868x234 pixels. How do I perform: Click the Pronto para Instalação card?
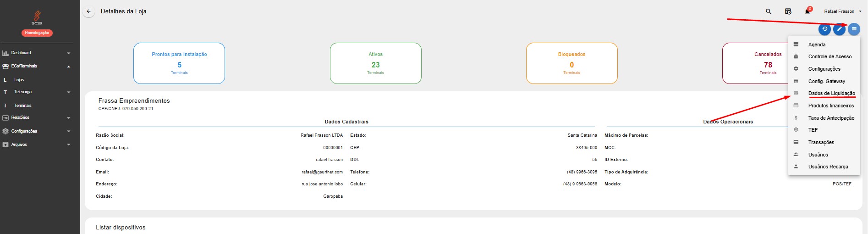(x=179, y=63)
